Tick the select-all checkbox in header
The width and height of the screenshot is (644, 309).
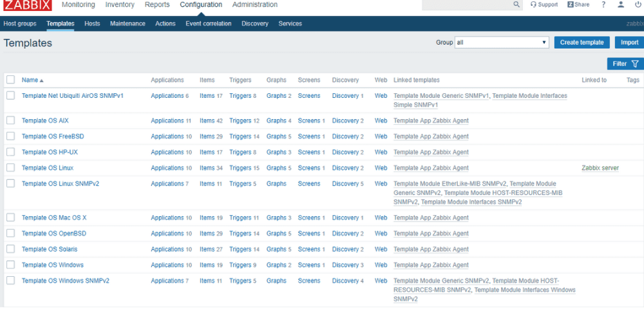point(11,80)
